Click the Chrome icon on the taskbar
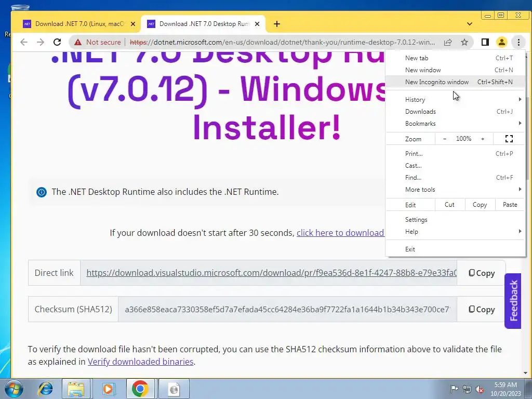The height and width of the screenshot is (399, 532). point(140,389)
